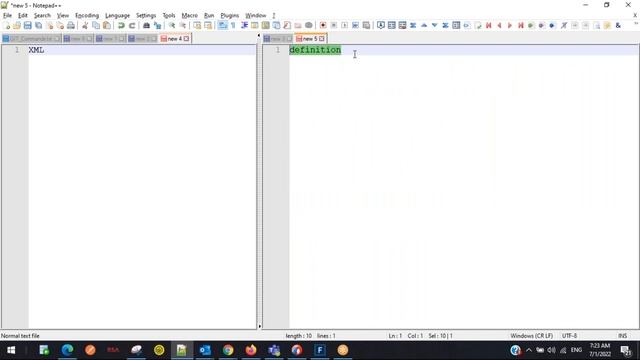Open Firefox from the taskbar
This screenshot has width=640, height=360.
(251, 350)
